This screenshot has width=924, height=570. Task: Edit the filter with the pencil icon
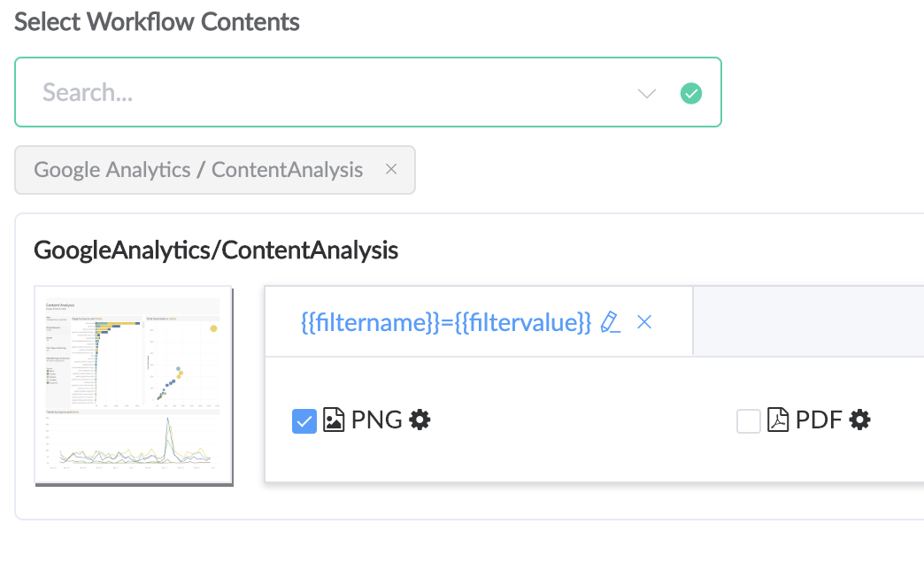(x=610, y=322)
